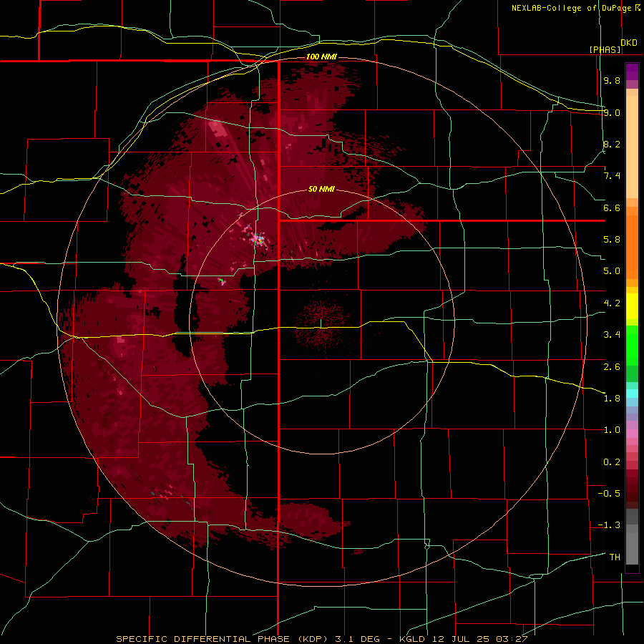The height and width of the screenshot is (644, 644).
Task: Click the 0.2 scale value
Action: click(x=612, y=462)
